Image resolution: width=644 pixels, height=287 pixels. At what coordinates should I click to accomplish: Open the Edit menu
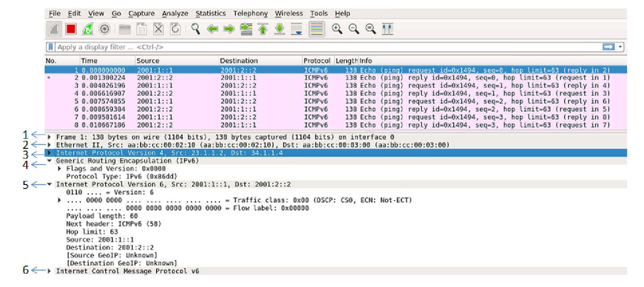click(x=74, y=13)
